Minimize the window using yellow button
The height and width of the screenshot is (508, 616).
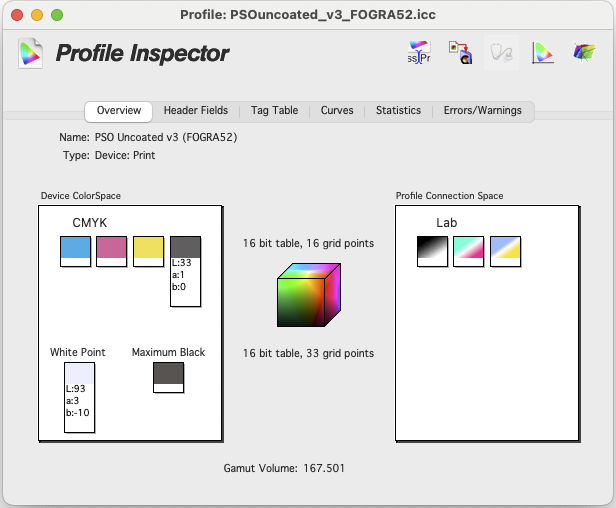[37, 15]
